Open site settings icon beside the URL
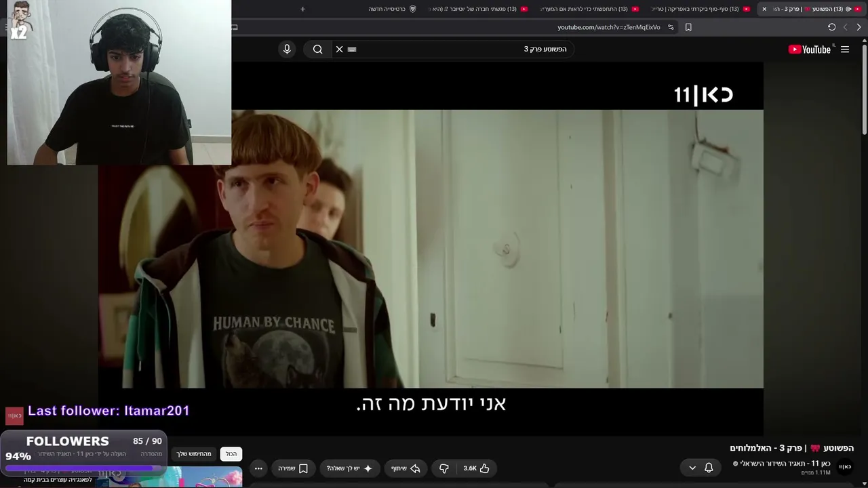Image resolution: width=868 pixels, height=488 pixels. pyautogui.click(x=671, y=27)
